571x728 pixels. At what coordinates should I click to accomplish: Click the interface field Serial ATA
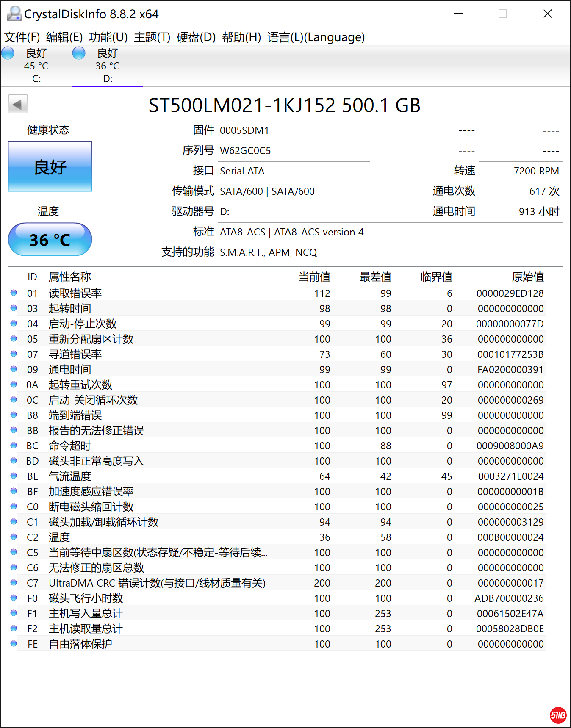tap(294, 171)
